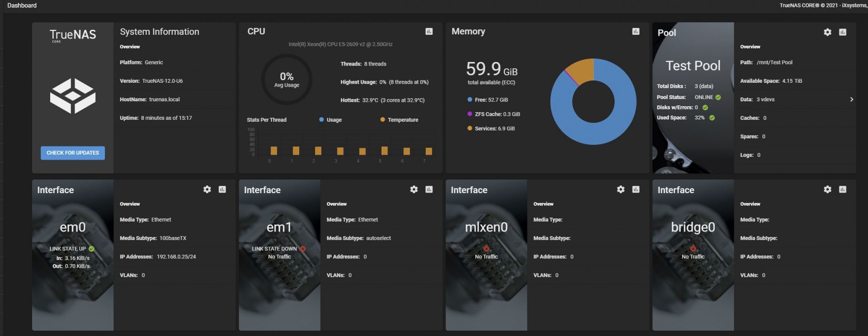The image size is (868, 336).
Task: Click em0 interface name
Action: [73, 227]
